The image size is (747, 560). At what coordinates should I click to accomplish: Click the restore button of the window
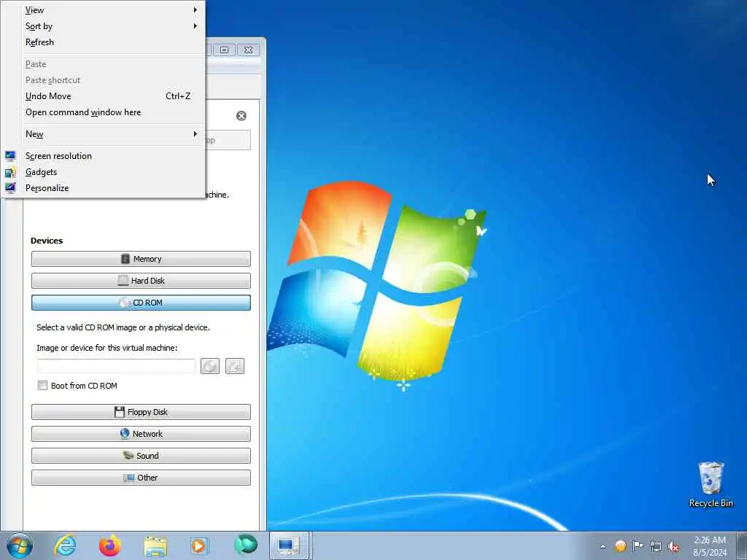(x=224, y=50)
